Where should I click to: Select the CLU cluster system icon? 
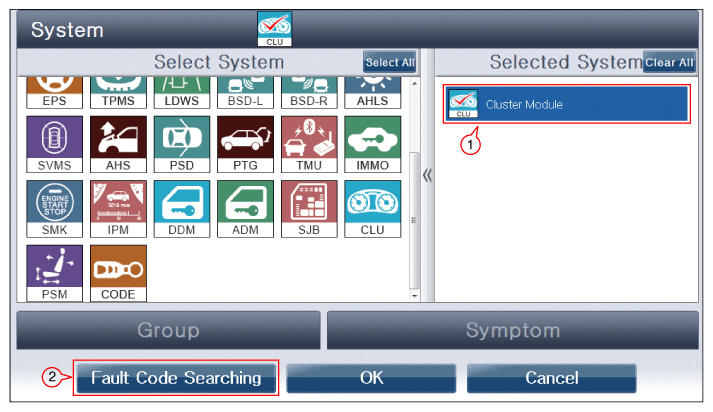(x=372, y=209)
